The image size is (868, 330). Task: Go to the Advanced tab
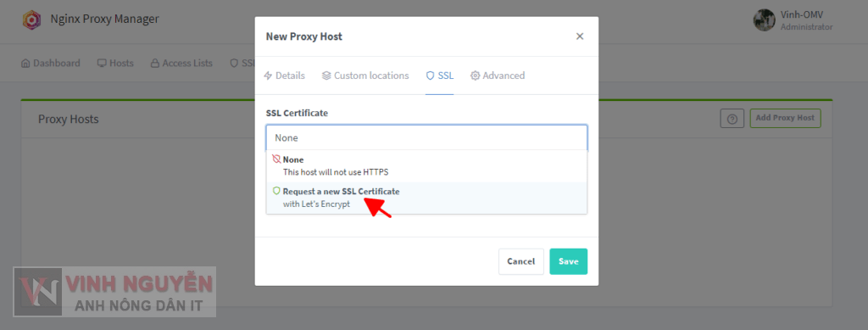coord(498,76)
